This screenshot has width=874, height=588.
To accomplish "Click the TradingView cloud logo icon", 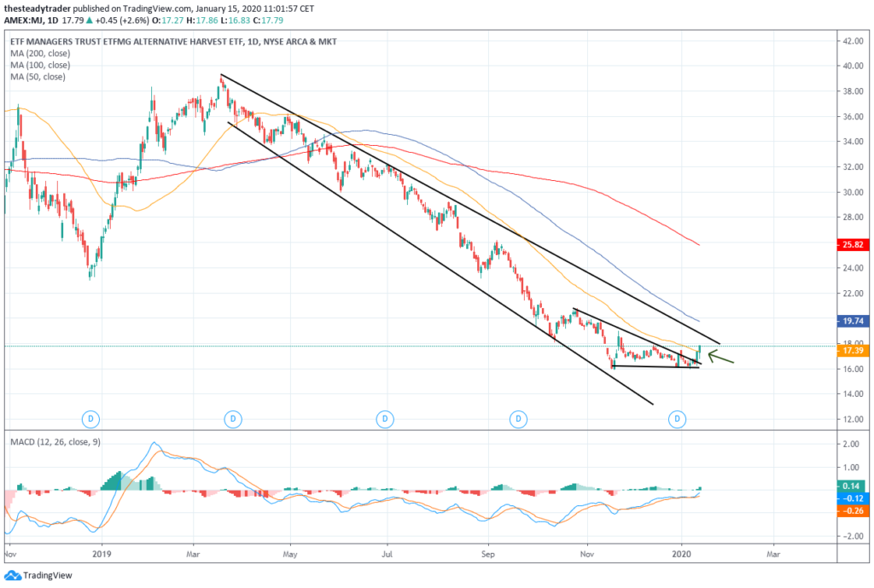I will [x=12, y=576].
